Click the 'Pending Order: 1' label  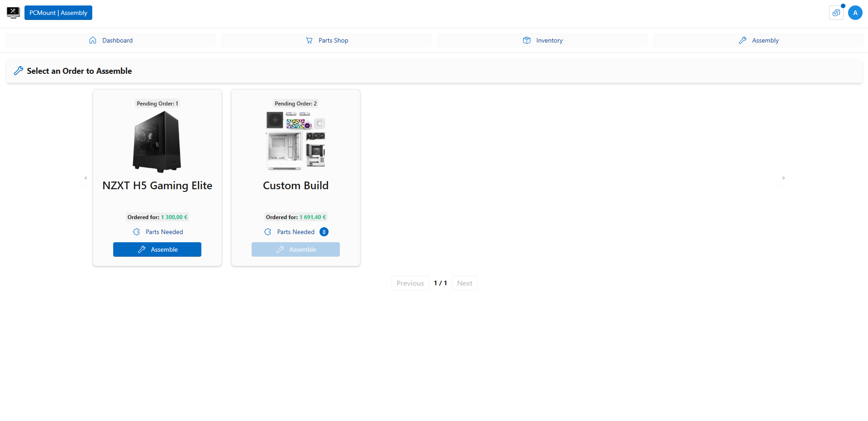pyautogui.click(x=157, y=104)
